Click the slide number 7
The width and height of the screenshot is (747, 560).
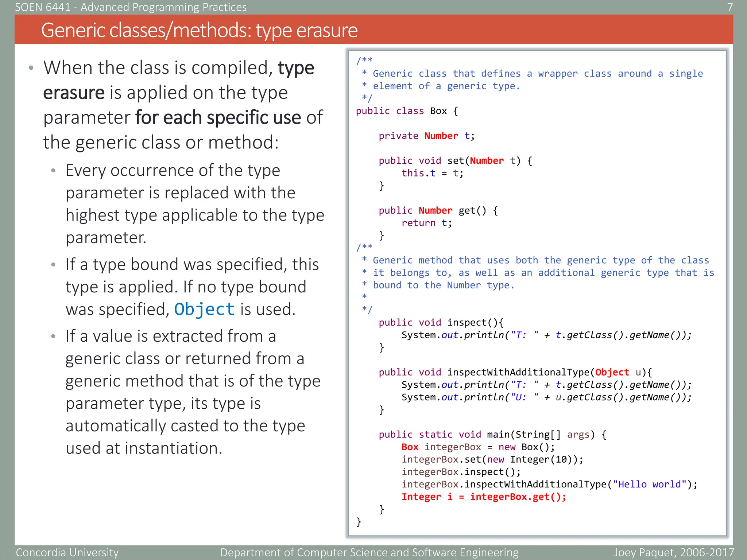[x=730, y=7]
